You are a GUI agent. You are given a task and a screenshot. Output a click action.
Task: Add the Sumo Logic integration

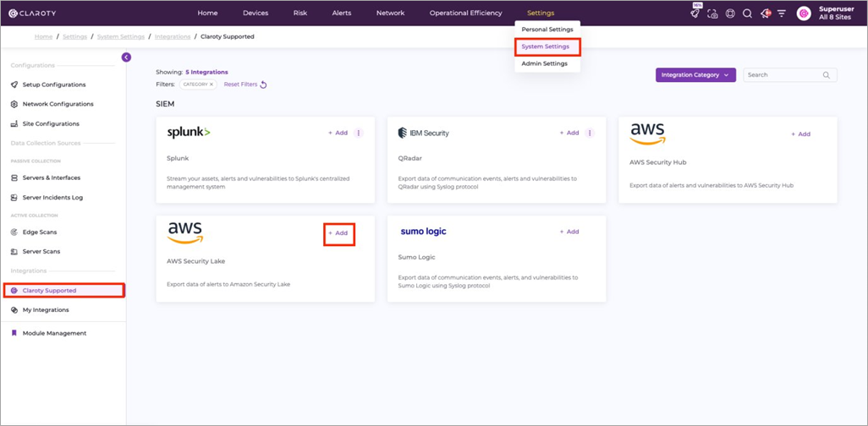click(569, 232)
